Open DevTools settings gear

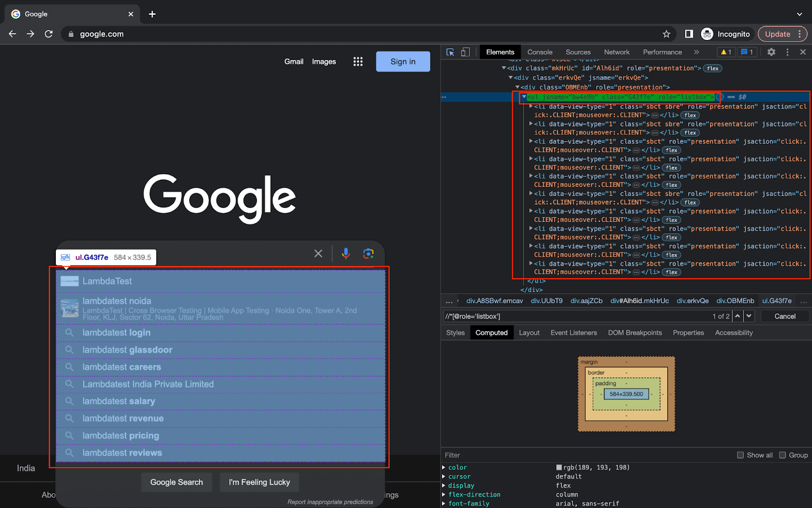pos(771,52)
